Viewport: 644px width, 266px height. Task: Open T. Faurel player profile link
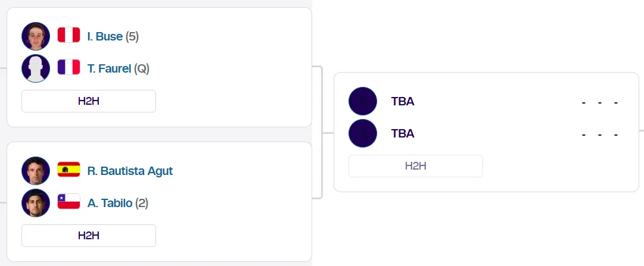(109, 68)
